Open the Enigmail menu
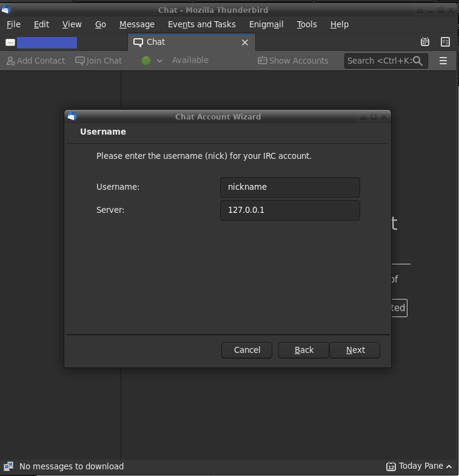459x476 pixels. tap(266, 24)
